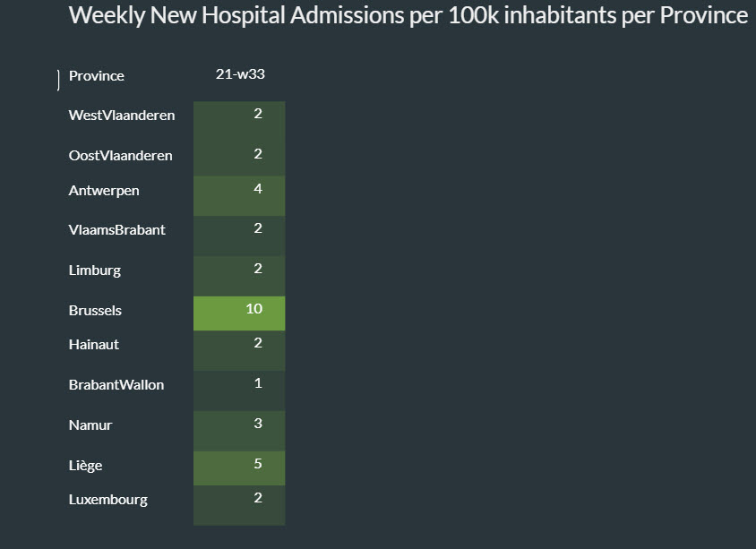Select the Namur row label

click(90, 425)
